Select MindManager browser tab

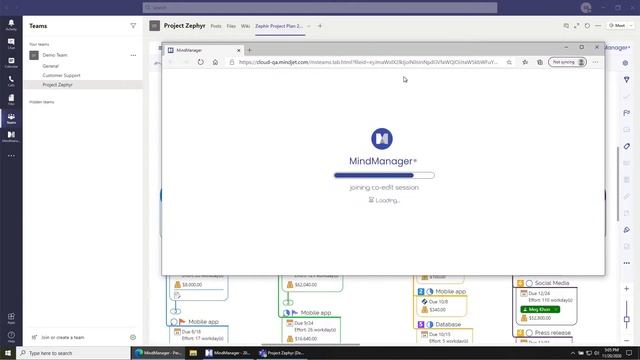tap(204, 50)
